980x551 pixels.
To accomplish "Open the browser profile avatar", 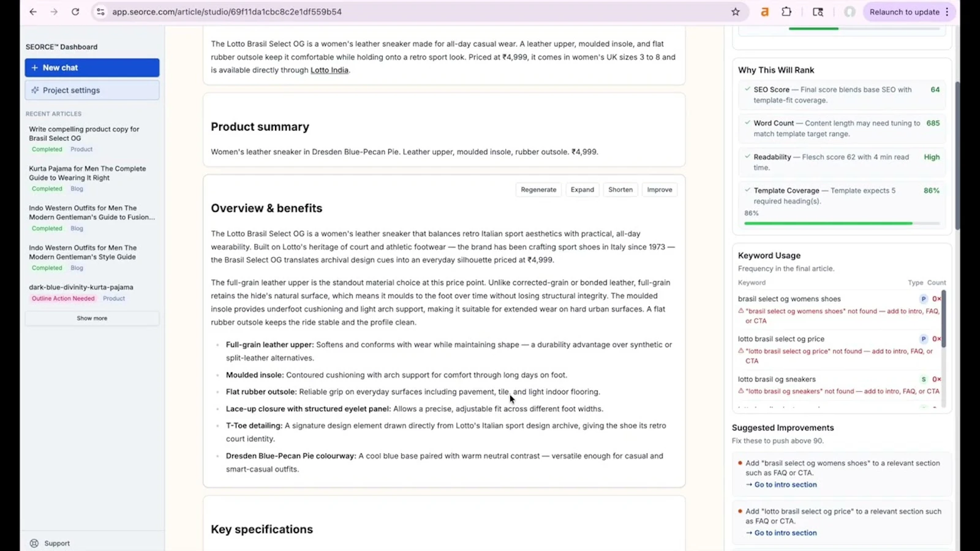I will pos(850,12).
